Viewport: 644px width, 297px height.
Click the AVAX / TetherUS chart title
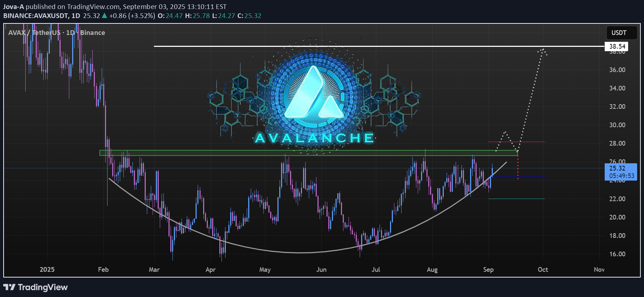tap(57, 33)
